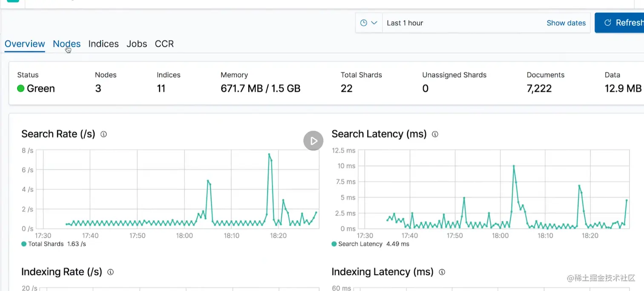Click the Unassigned Shards value 0
Viewport: 644px width, 291px height.
click(425, 88)
